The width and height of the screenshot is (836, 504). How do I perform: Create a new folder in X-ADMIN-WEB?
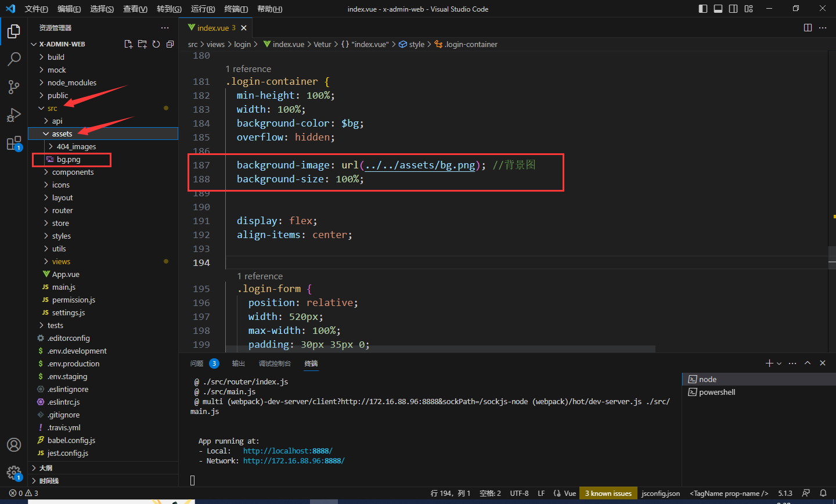[x=142, y=44]
